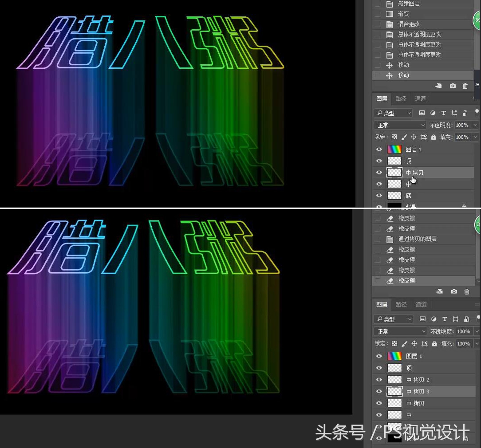
Task: Click the text layer filter icon (T)
Action: pyautogui.click(x=443, y=113)
